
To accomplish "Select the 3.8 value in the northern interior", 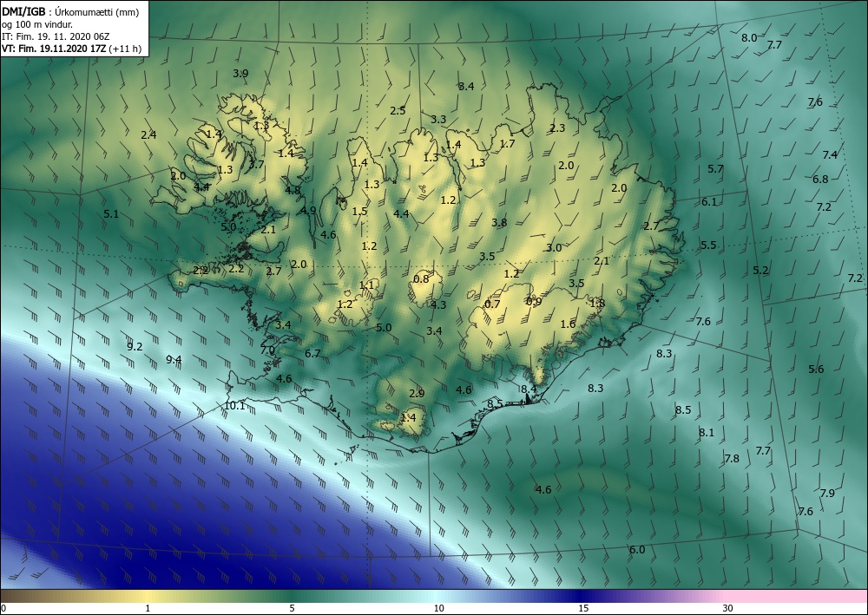I will [x=499, y=223].
